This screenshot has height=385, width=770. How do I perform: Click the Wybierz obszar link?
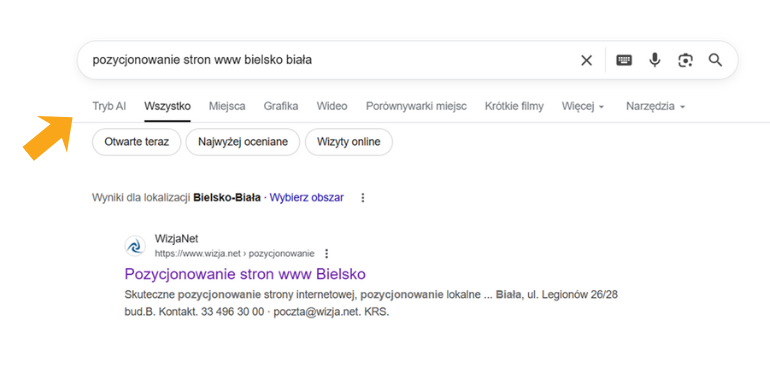306,198
